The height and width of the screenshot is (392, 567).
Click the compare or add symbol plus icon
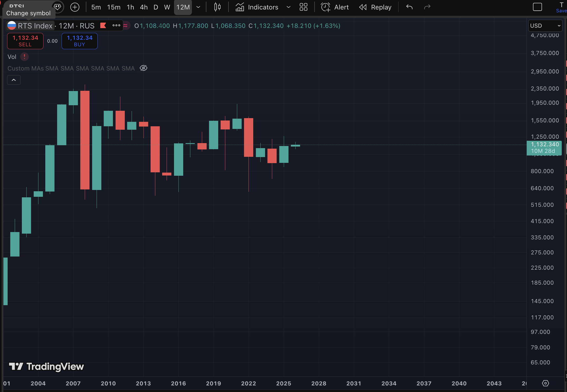coord(75,7)
